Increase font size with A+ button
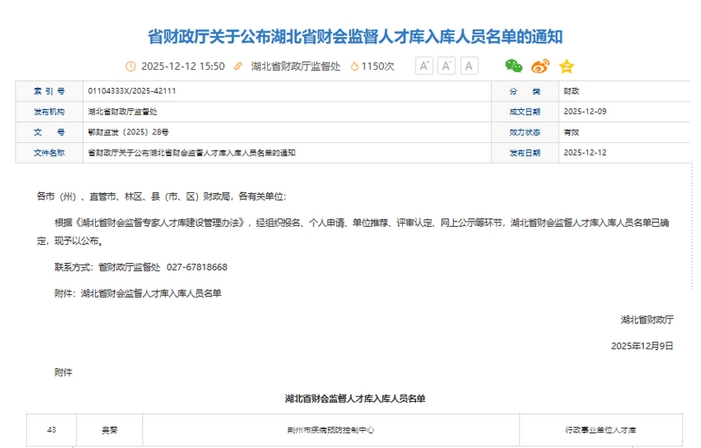The height and width of the screenshot is (448, 701). point(423,66)
